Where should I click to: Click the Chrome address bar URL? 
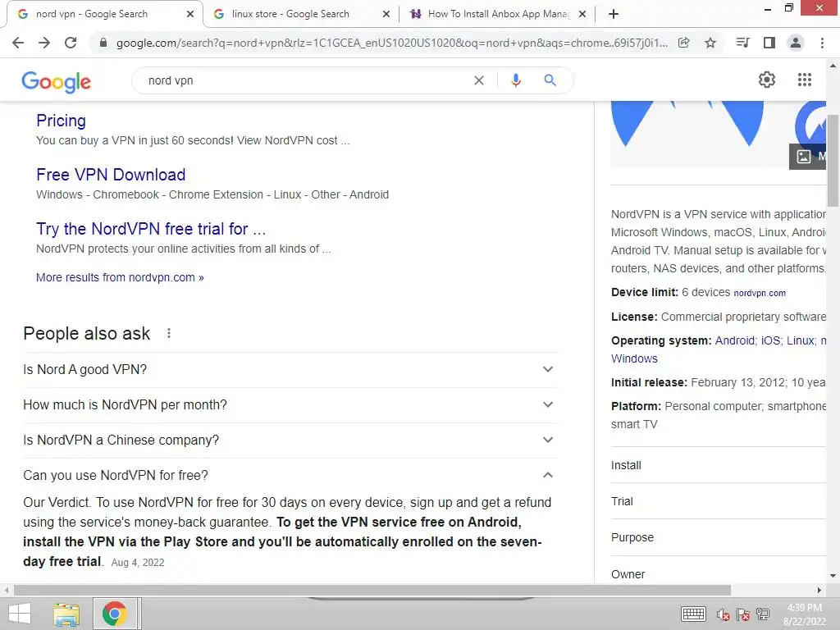391,43
